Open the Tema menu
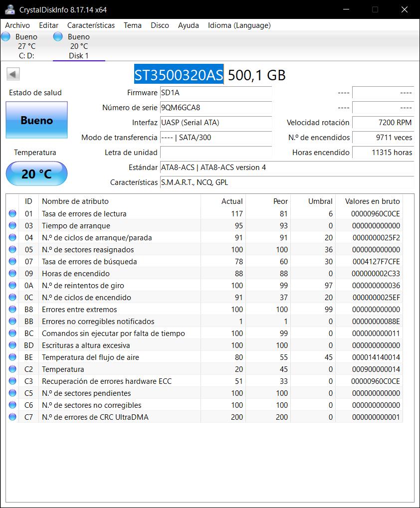Image resolution: width=420 pixels, height=508 pixels. tap(133, 25)
